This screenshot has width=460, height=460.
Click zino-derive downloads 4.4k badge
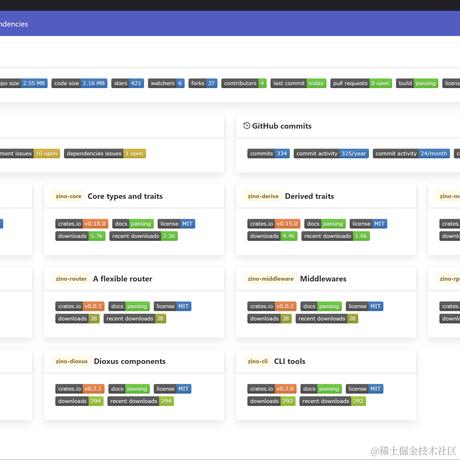(x=272, y=236)
